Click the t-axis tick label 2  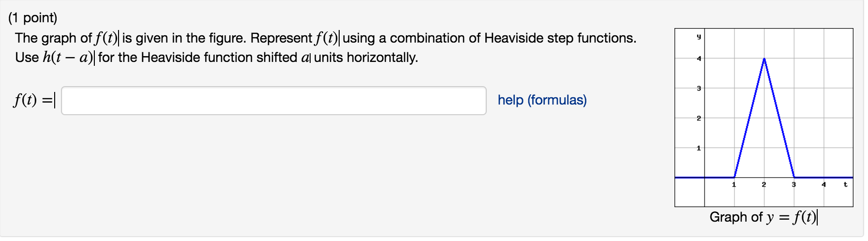click(x=764, y=184)
